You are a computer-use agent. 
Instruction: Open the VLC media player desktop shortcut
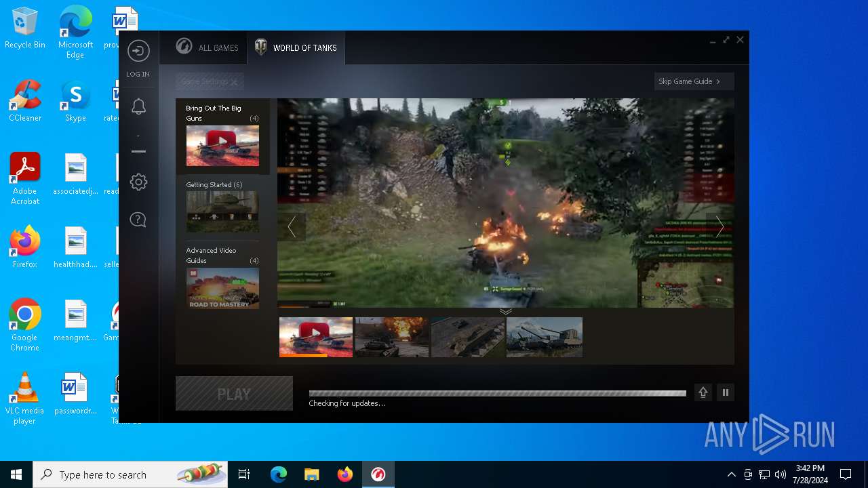25,399
